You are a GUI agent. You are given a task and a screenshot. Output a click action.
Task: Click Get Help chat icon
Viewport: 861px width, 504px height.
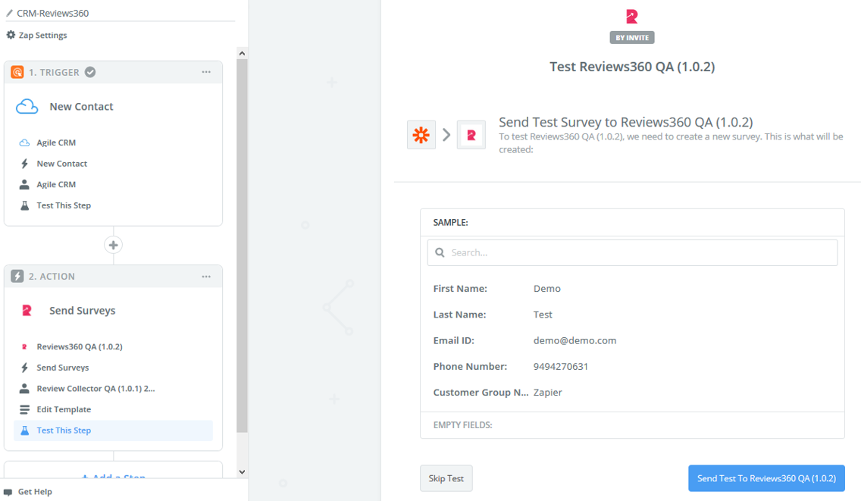point(8,492)
